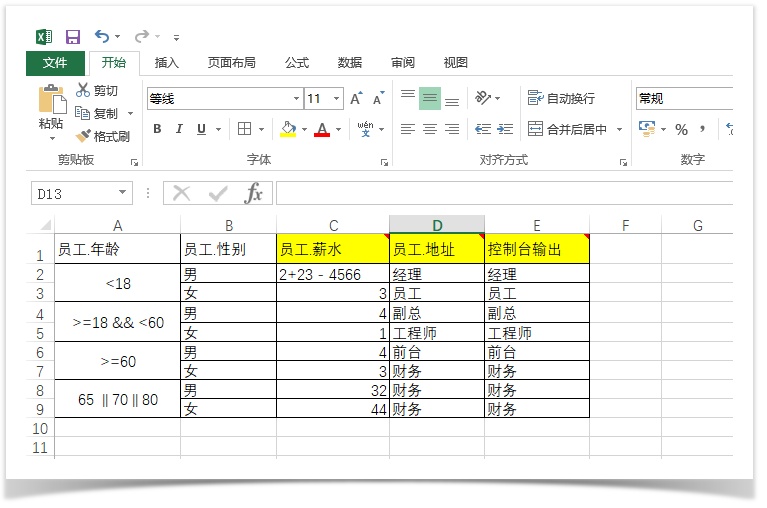Select the Format Painter (格式刷) tool
Image resolution: width=767 pixels, height=508 pixels.
(104, 136)
